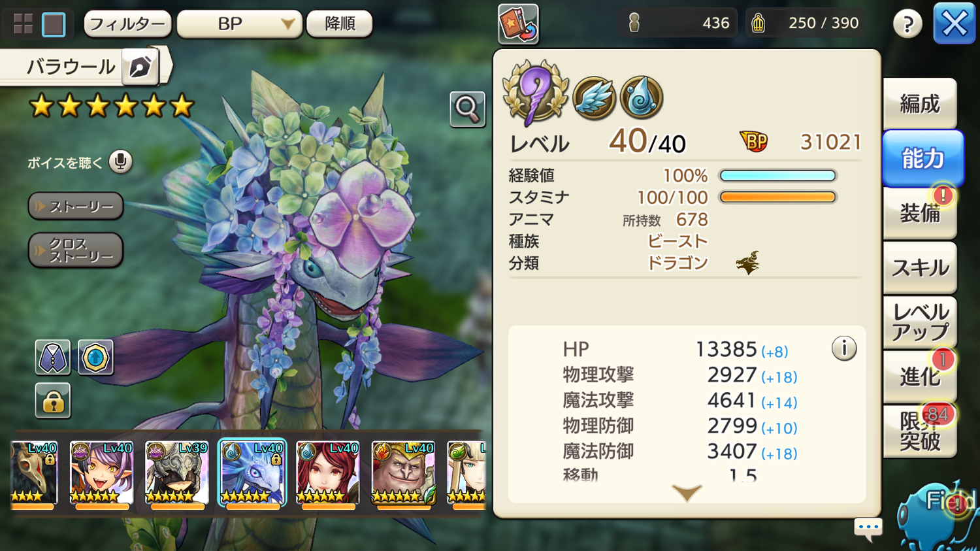Viewport: 980px width, 551px height.
Task: Edit name with the pen icon
Action: pyautogui.click(x=140, y=67)
